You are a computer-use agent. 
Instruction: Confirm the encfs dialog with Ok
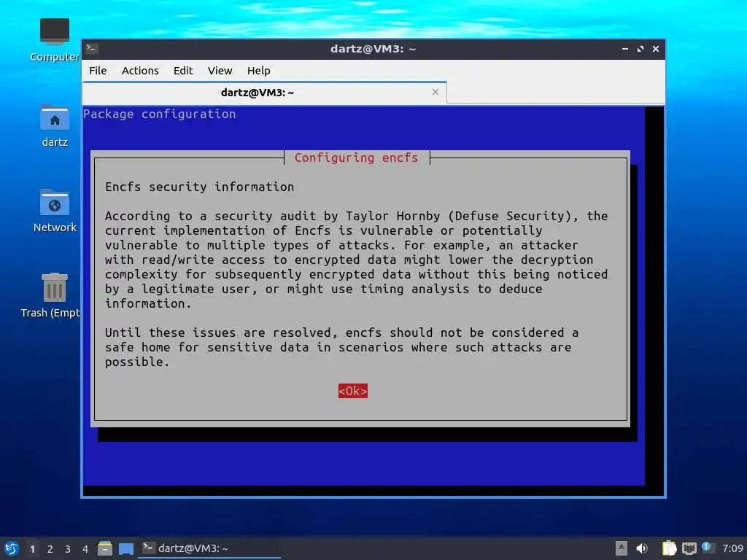click(x=352, y=391)
